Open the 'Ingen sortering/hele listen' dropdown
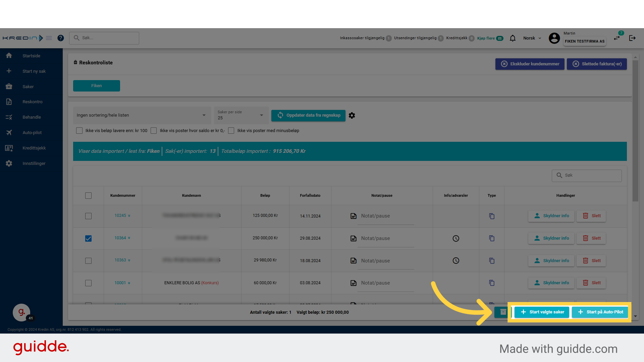644x362 pixels. (x=142, y=115)
